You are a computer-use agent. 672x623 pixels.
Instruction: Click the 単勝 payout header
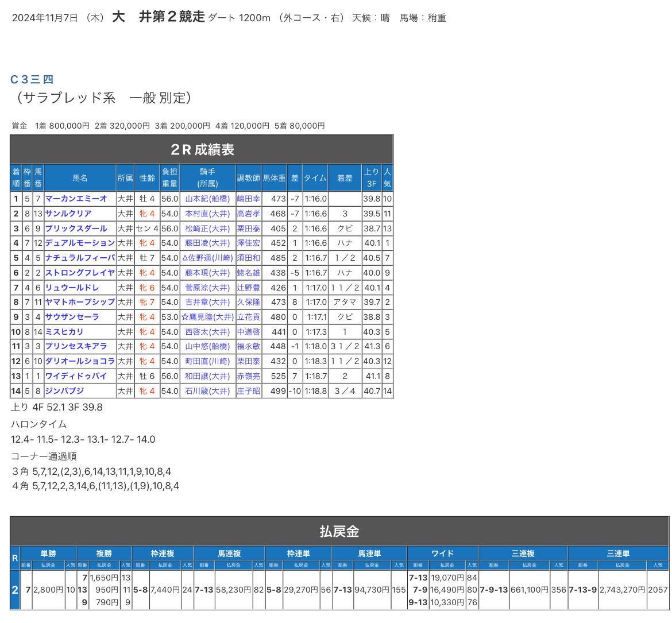tap(48, 554)
